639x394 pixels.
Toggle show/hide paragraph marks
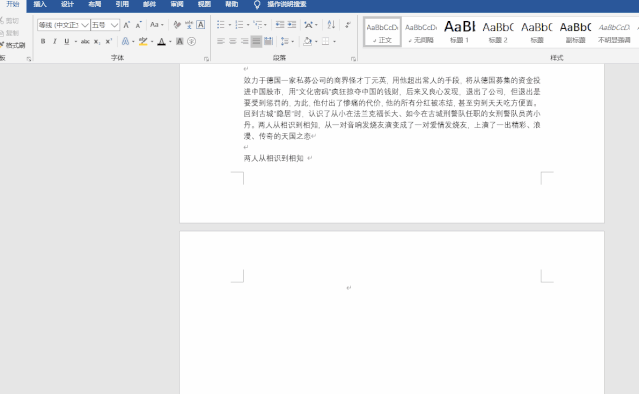pyautogui.click(x=348, y=25)
